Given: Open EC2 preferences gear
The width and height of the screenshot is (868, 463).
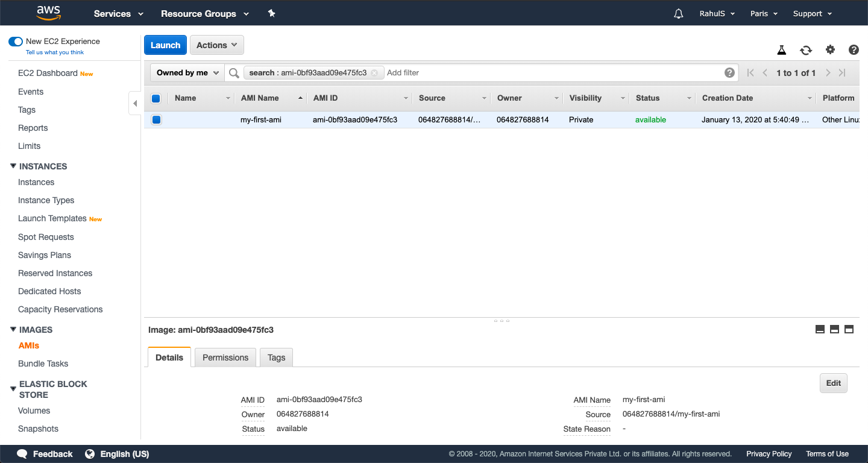Looking at the screenshot, I should 830,51.
